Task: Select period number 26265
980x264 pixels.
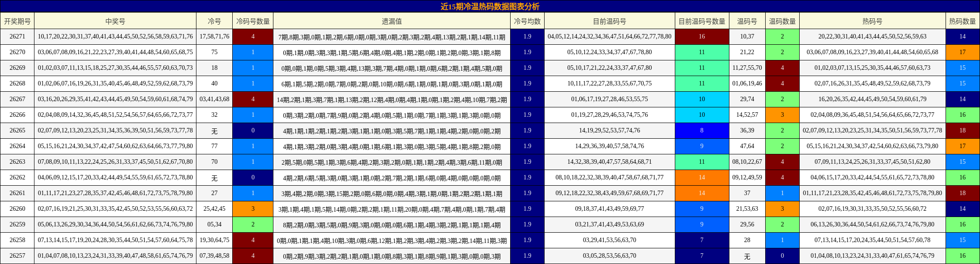Action: pos(17,131)
